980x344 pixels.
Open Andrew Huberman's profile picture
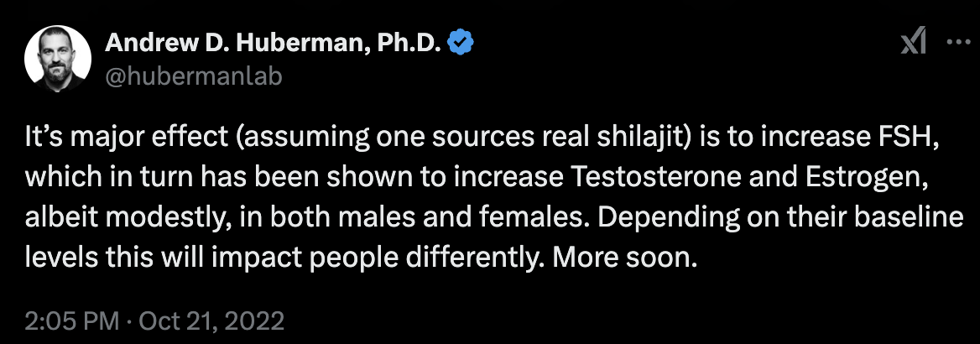point(58,60)
